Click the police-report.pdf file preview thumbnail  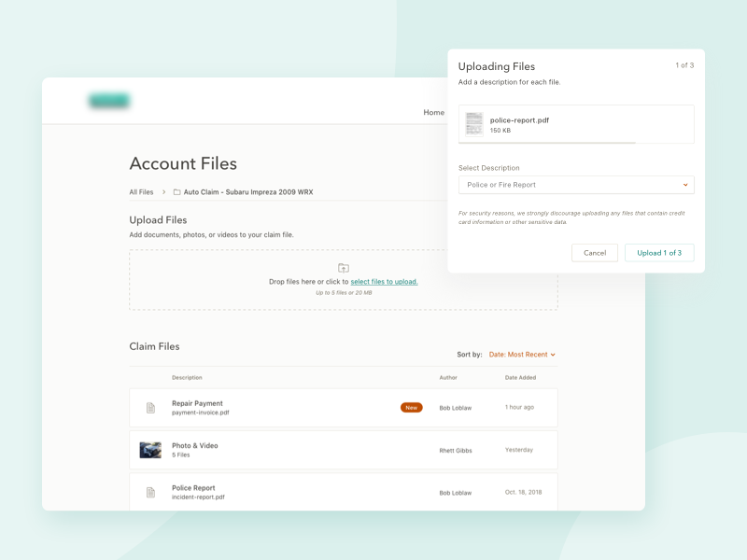pyautogui.click(x=474, y=124)
